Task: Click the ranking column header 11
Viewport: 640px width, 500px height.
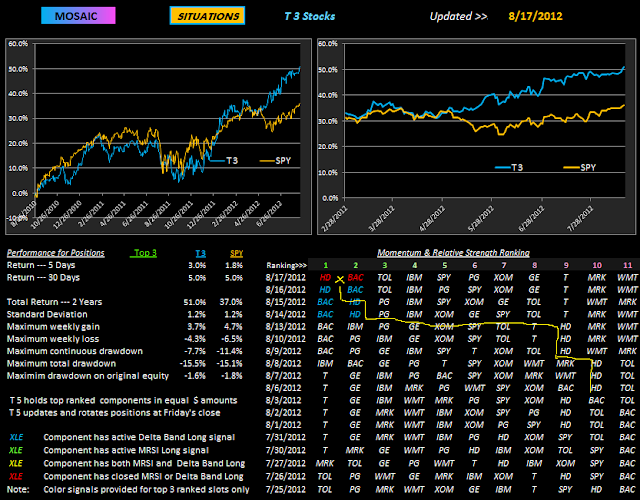Action: pyautogui.click(x=627, y=265)
